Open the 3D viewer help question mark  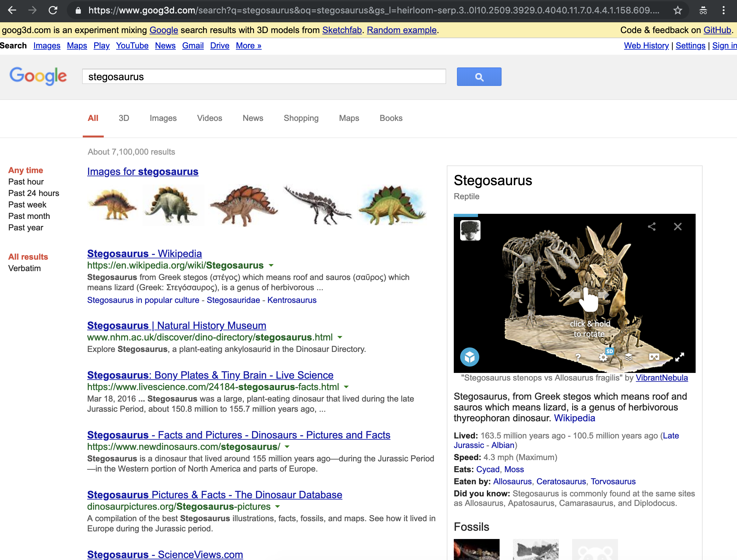click(578, 357)
